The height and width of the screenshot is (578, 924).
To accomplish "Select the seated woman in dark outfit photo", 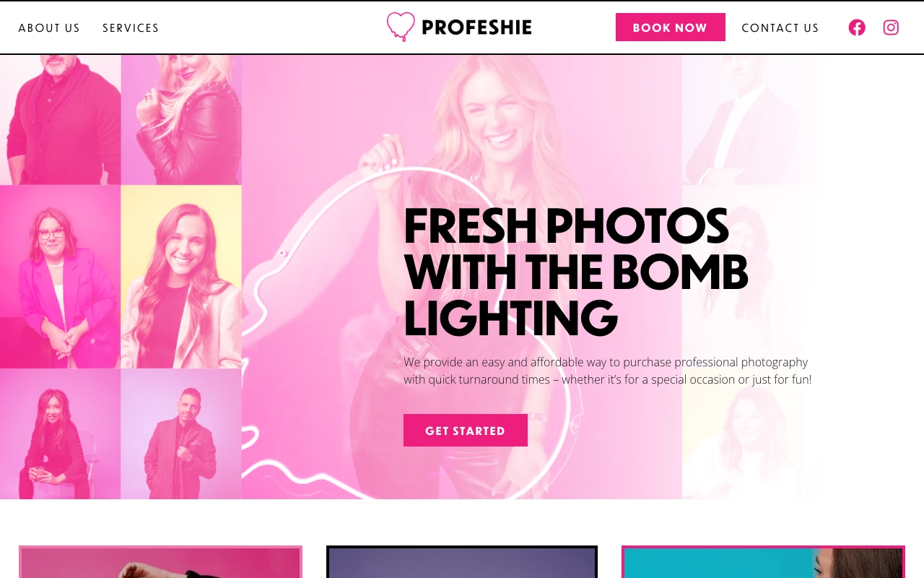I will (x=61, y=433).
